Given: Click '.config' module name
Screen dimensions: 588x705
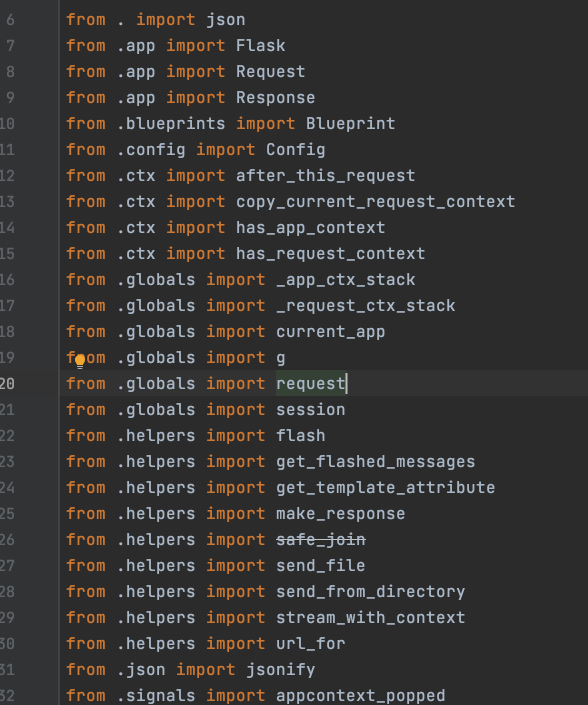Looking at the screenshot, I should pyautogui.click(x=150, y=149).
